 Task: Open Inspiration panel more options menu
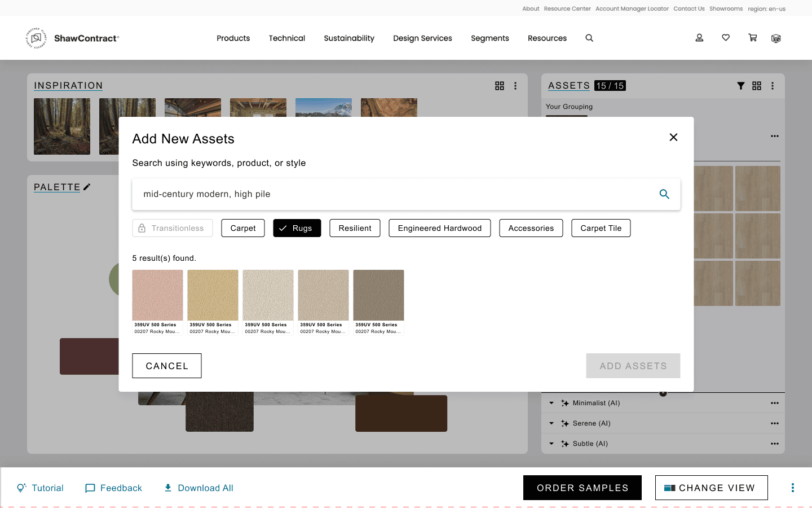click(515, 86)
